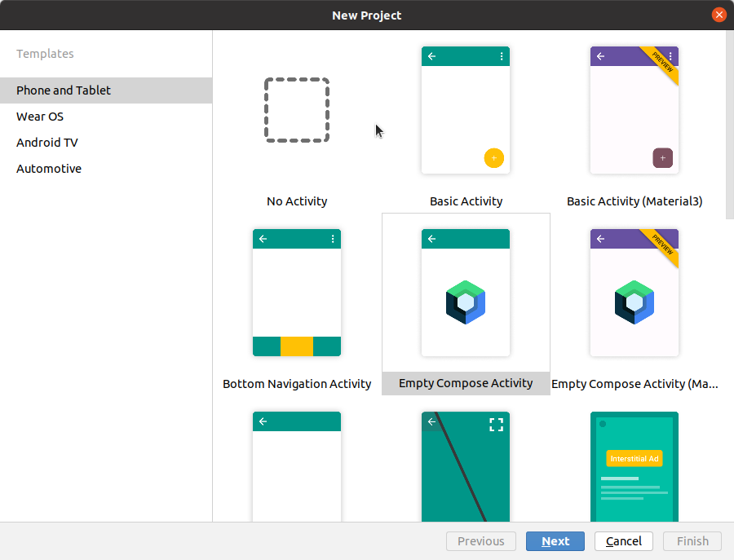Cancel the New Project dialog
The width and height of the screenshot is (734, 560).
pyautogui.click(x=624, y=541)
